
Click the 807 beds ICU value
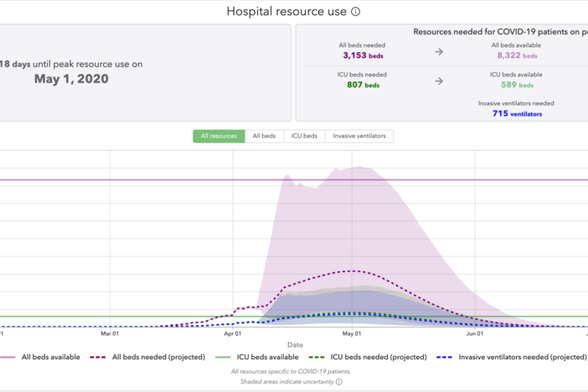(363, 85)
